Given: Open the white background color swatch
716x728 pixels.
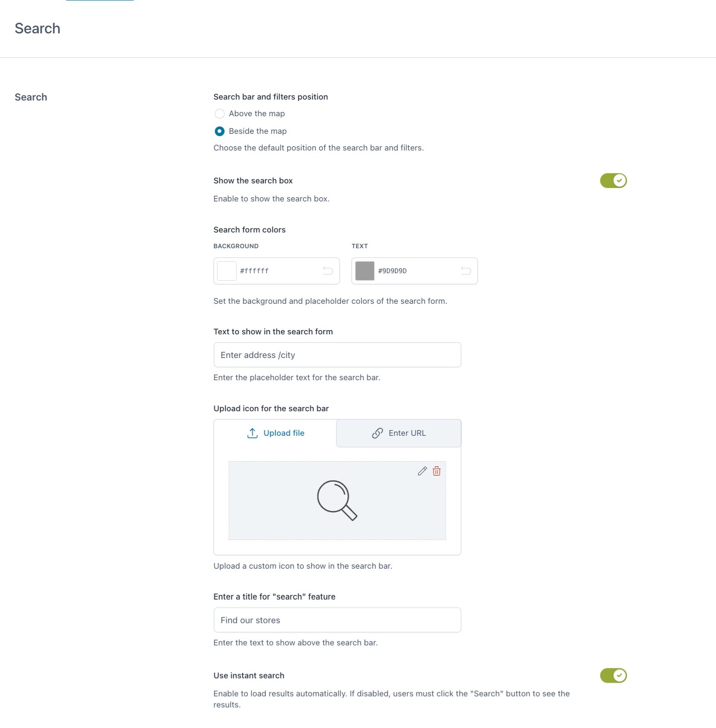Looking at the screenshot, I should click(227, 271).
